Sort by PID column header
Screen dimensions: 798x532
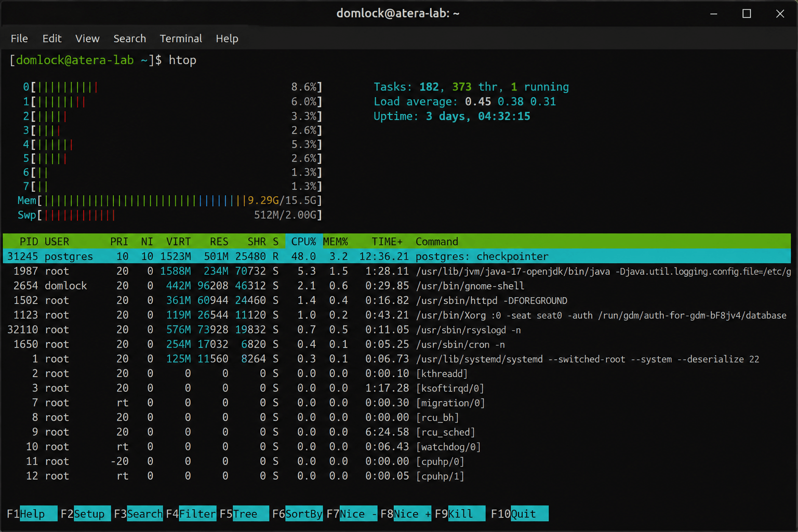pyautogui.click(x=29, y=242)
